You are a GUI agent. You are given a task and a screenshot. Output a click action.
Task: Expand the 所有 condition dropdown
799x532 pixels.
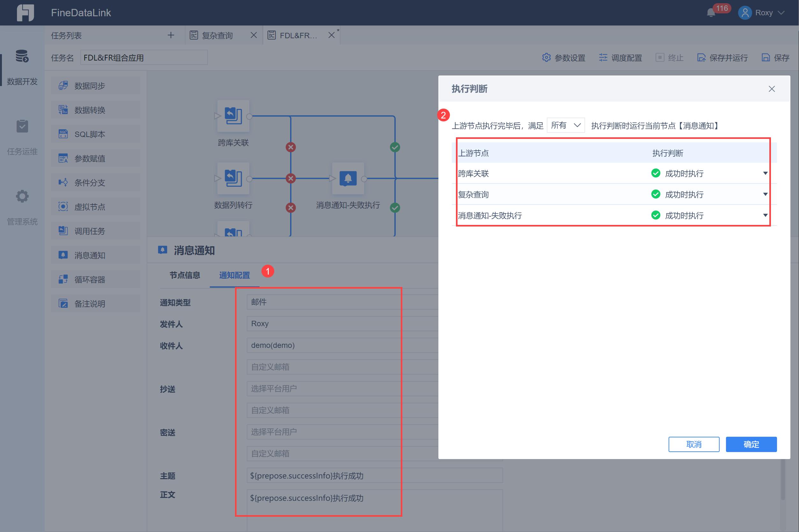(x=565, y=126)
